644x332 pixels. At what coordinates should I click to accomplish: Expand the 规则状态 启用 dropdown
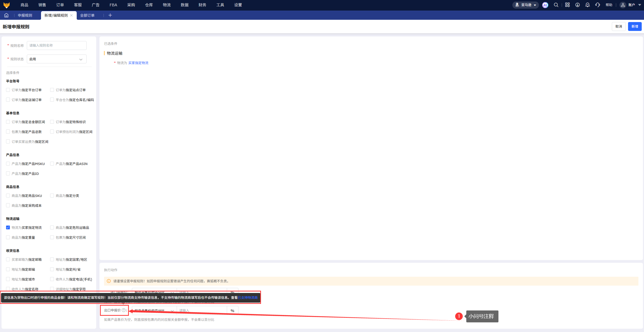tap(56, 59)
